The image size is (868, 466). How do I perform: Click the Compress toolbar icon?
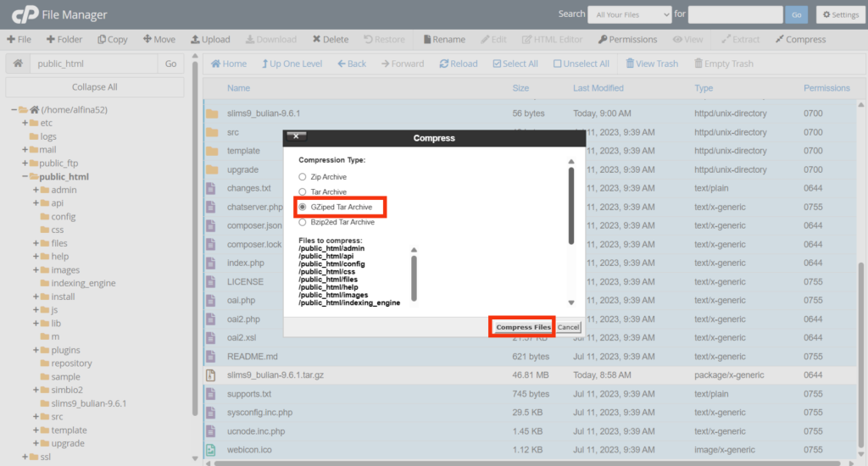[780, 39]
